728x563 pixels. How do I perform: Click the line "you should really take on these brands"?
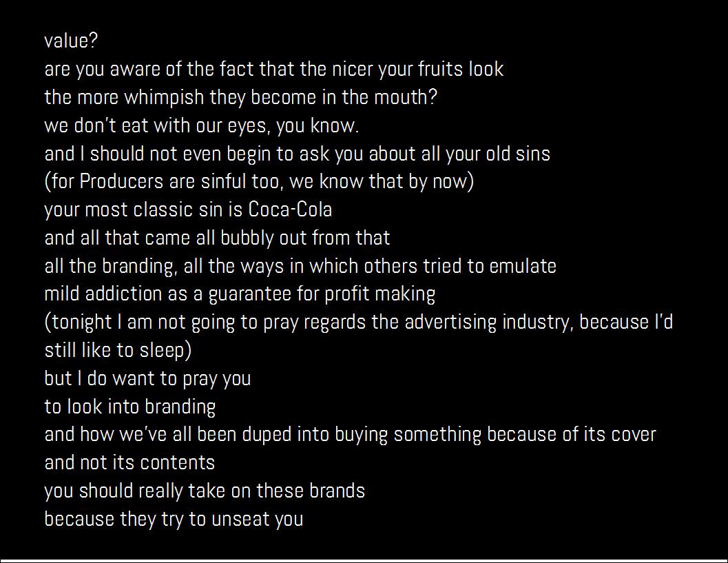(205, 491)
